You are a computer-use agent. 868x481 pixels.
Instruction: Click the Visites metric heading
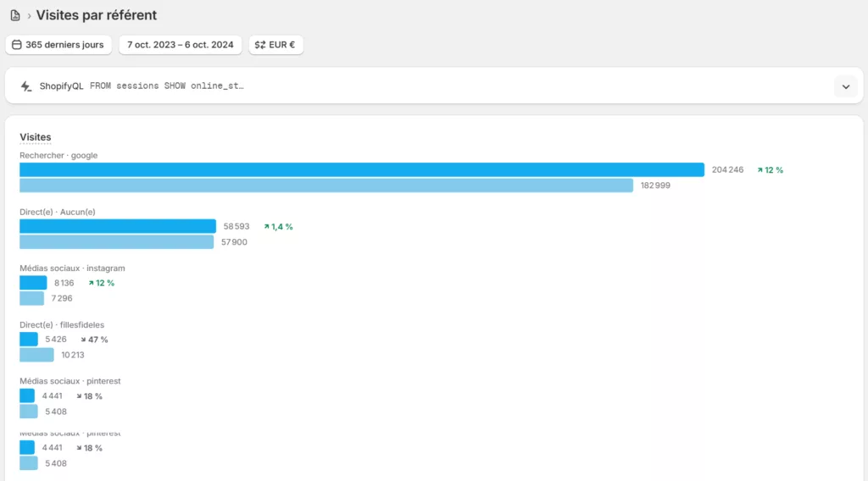(x=36, y=137)
